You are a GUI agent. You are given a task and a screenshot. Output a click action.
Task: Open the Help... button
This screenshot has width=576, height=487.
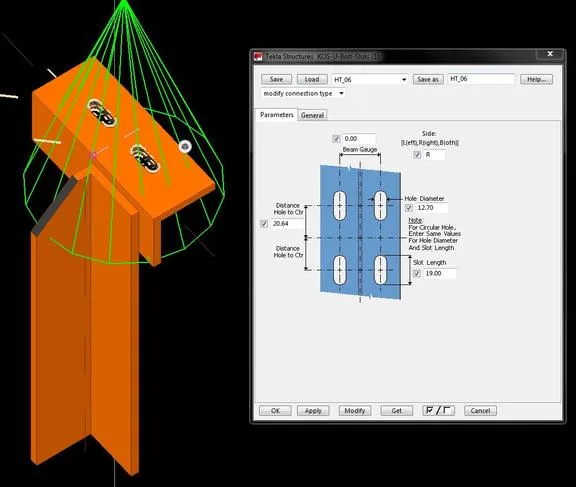pyautogui.click(x=536, y=79)
